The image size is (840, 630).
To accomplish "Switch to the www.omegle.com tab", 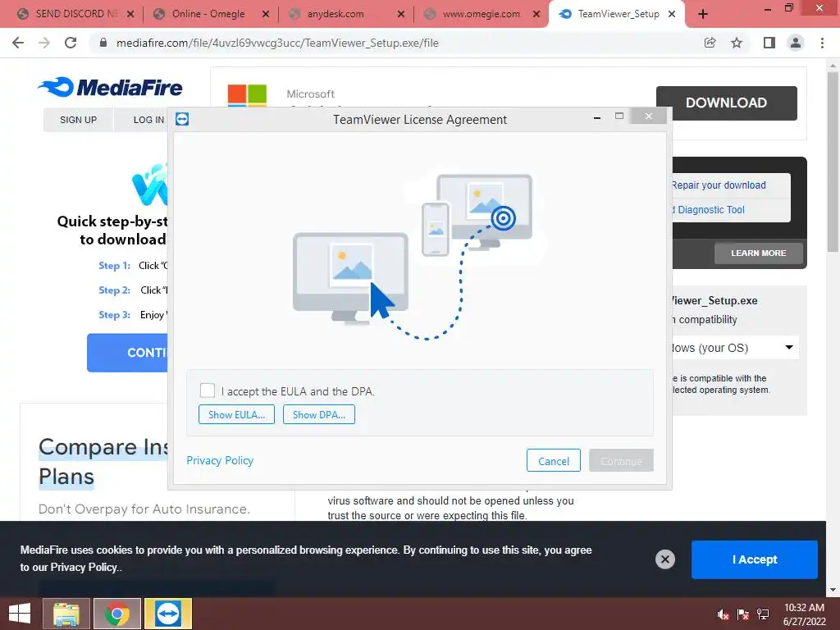I will (481, 14).
